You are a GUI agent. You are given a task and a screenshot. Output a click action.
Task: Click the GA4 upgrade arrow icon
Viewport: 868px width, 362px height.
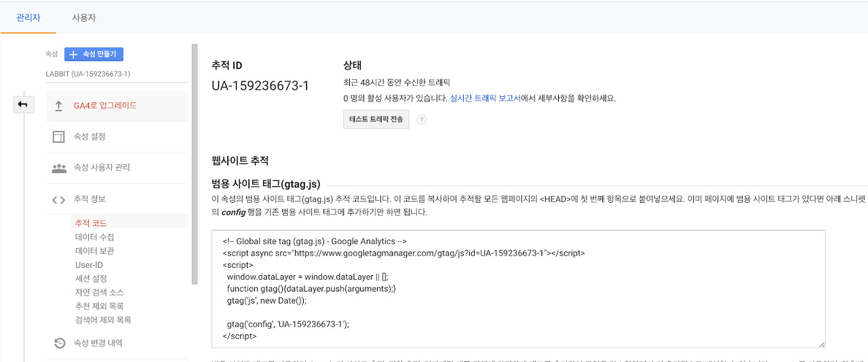(59, 106)
